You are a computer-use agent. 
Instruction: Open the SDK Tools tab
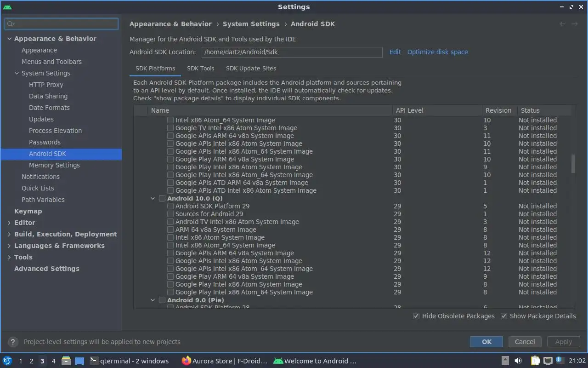(x=201, y=68)
